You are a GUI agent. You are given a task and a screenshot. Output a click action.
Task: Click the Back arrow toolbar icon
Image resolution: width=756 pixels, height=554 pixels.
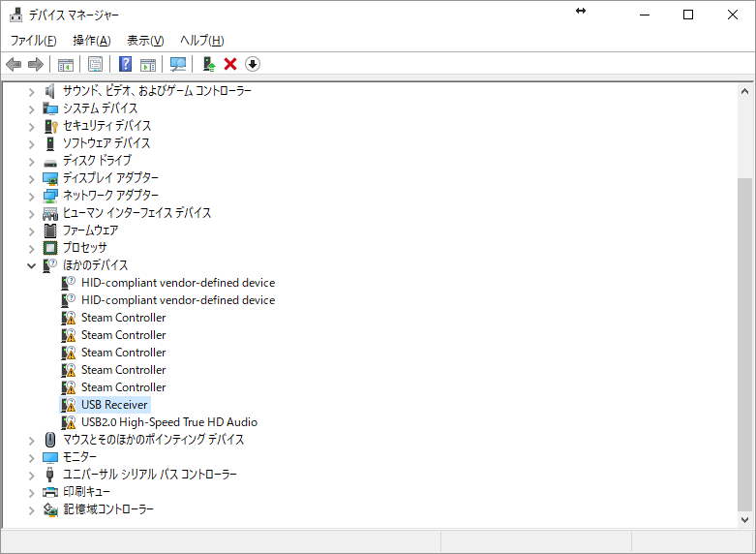point(14,64)
